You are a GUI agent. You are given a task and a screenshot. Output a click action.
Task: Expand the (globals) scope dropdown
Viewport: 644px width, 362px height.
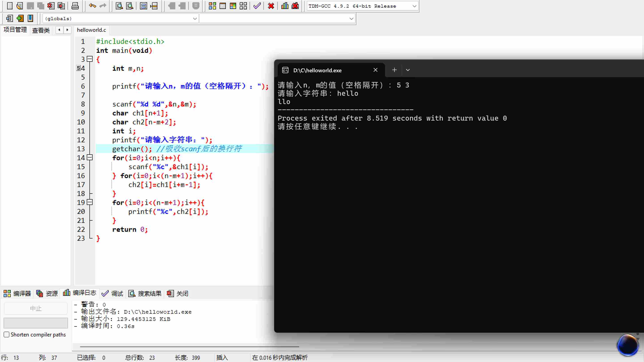pyautogui.click(x=195, y=19)
